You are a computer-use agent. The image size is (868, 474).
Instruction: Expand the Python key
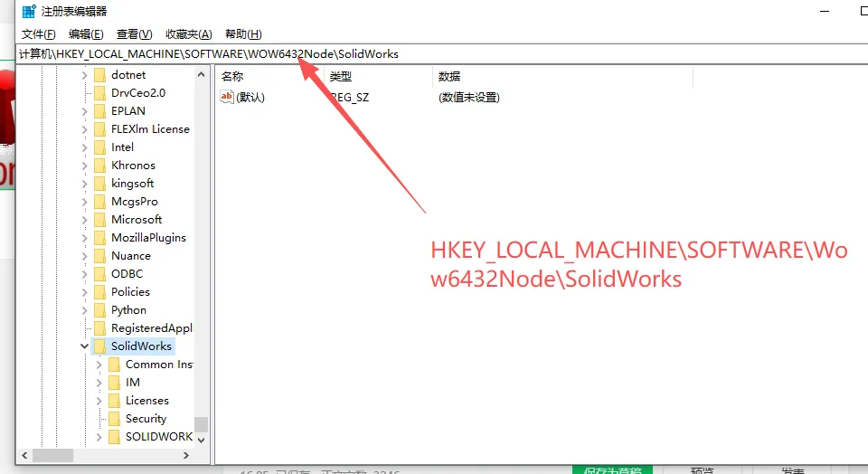[84, 310]
